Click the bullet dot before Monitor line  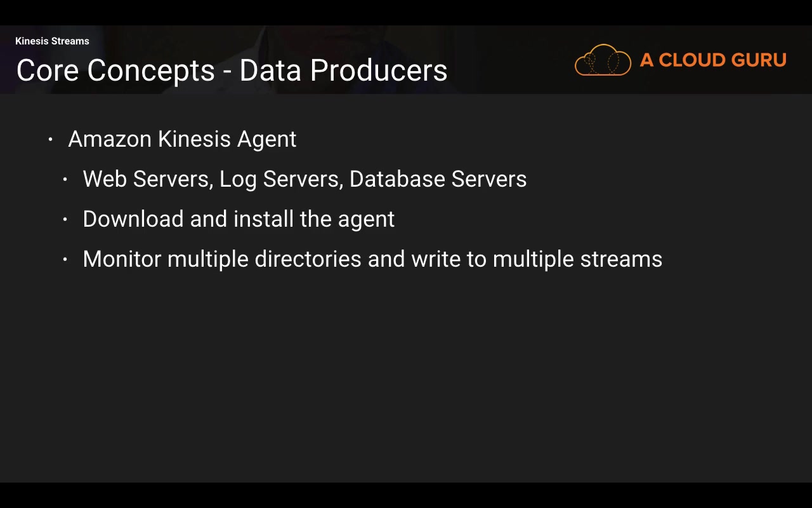(x=65, y=260)
